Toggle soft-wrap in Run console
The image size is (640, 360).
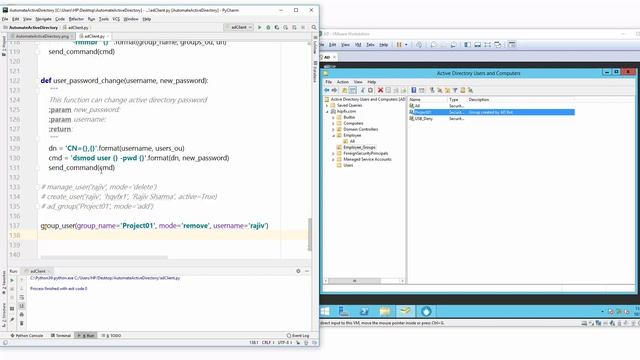point(22,297)
